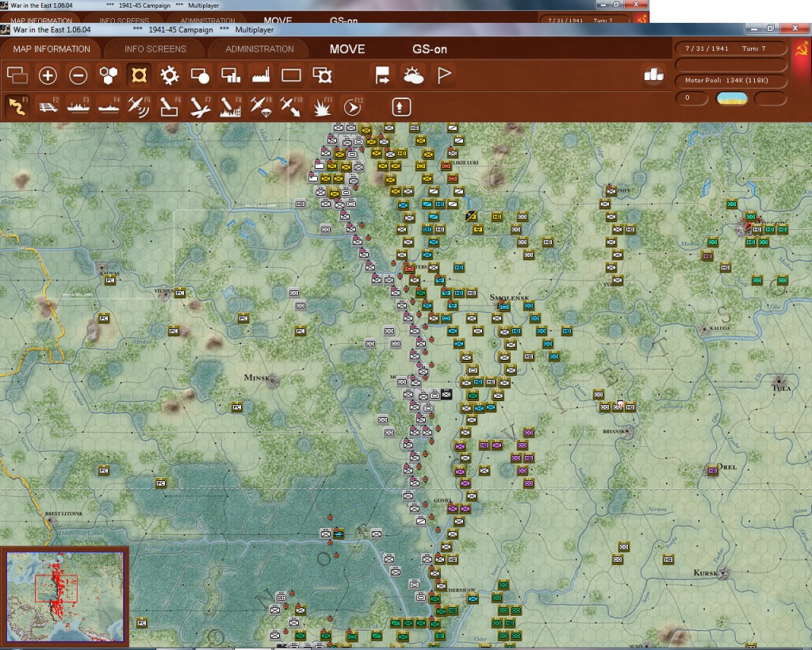
Task: Select the F3 warship mode icon
Action: pos(79,106)
